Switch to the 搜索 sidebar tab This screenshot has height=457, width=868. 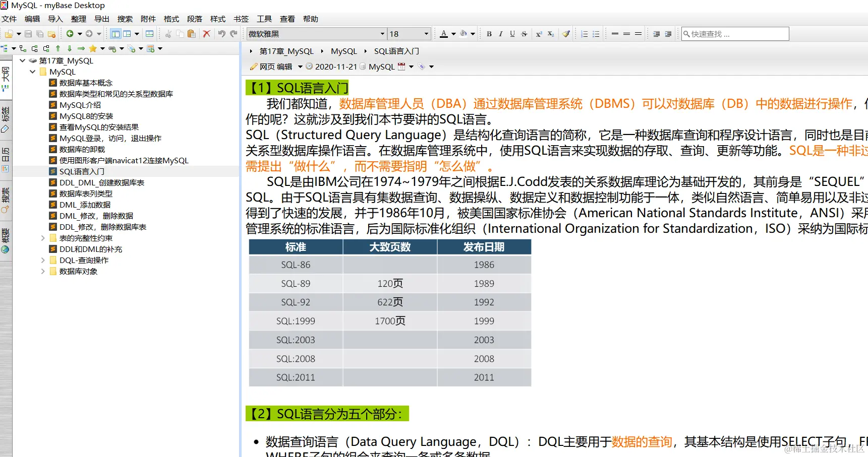pos(6,200)
